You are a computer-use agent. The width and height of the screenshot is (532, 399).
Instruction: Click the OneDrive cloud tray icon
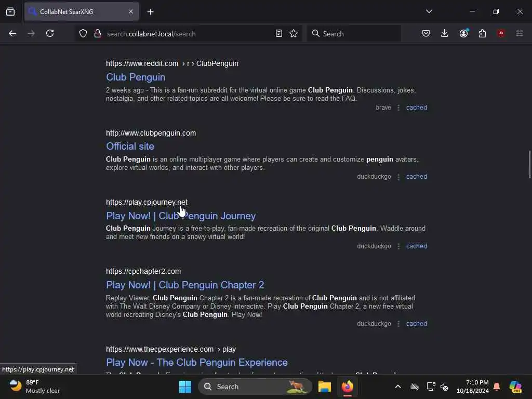415,387
